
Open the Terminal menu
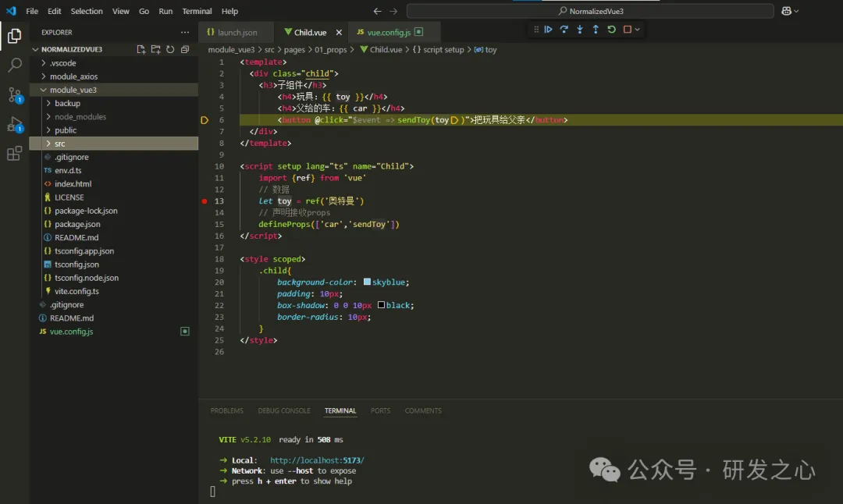click(x=197, y=12)
